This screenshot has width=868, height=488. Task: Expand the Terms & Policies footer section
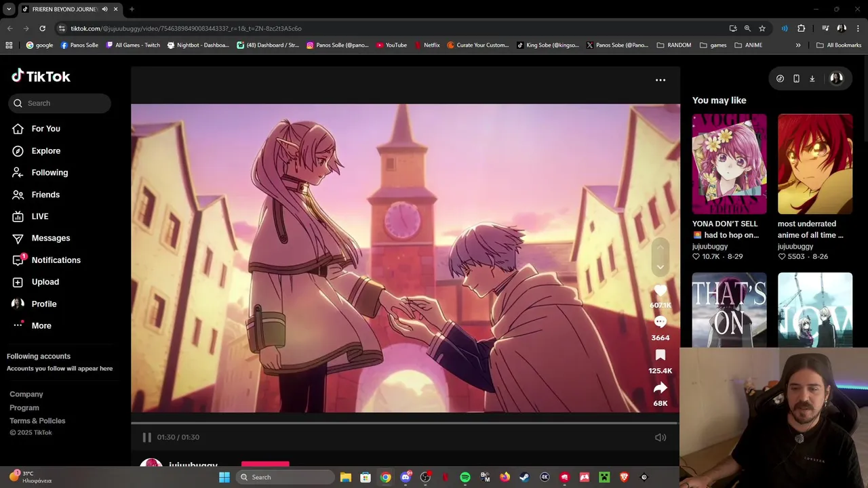click(37, 421)
